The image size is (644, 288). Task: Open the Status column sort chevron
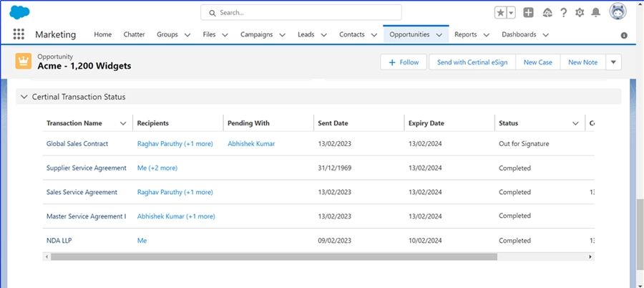click(x=575, y=123)
